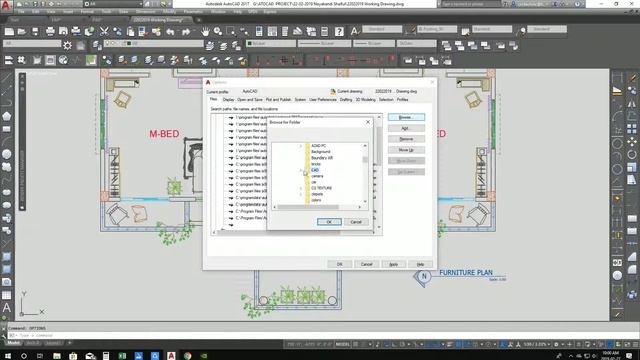Click the Plot printer icon
640x360 pixels.
[x=50, y=31]
